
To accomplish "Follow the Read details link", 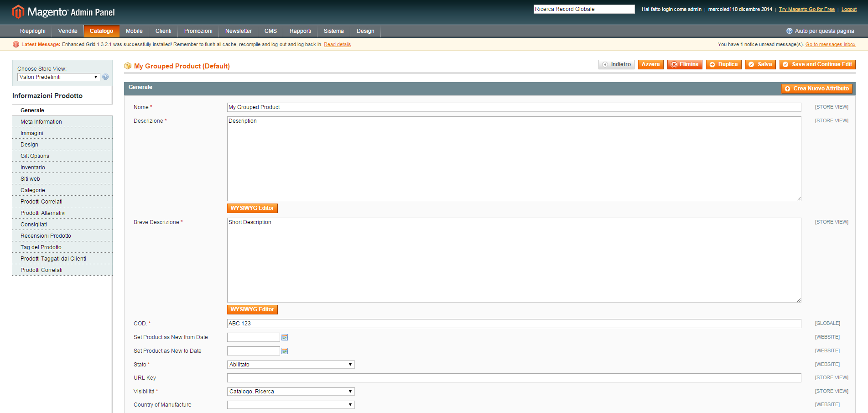I will pyautogui.click(x=337, y=44).
